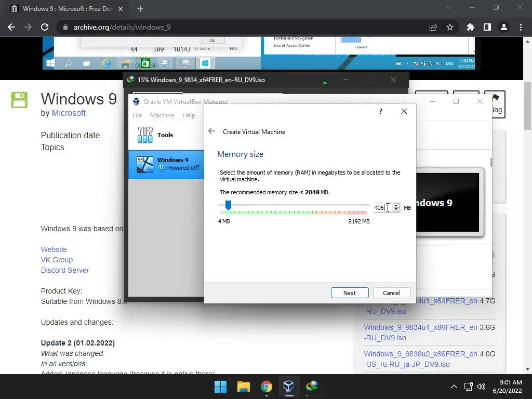Click the wizard back arrow icon
Image resolution: width=532 pixels, height=399 pixels.
pos(211,131)
